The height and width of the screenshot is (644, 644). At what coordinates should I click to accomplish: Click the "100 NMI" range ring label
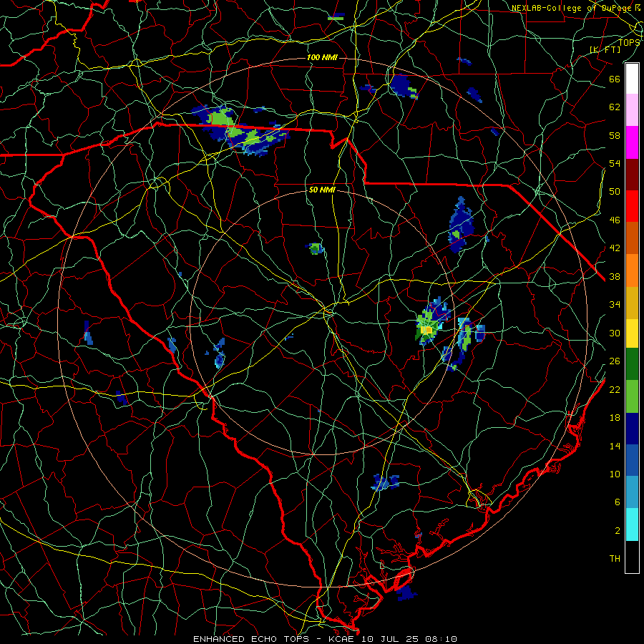point(322,57)
